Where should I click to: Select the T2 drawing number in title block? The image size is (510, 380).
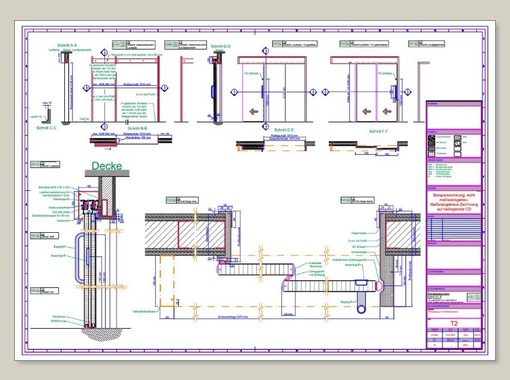pyautogui.click(x=454, y=323)
